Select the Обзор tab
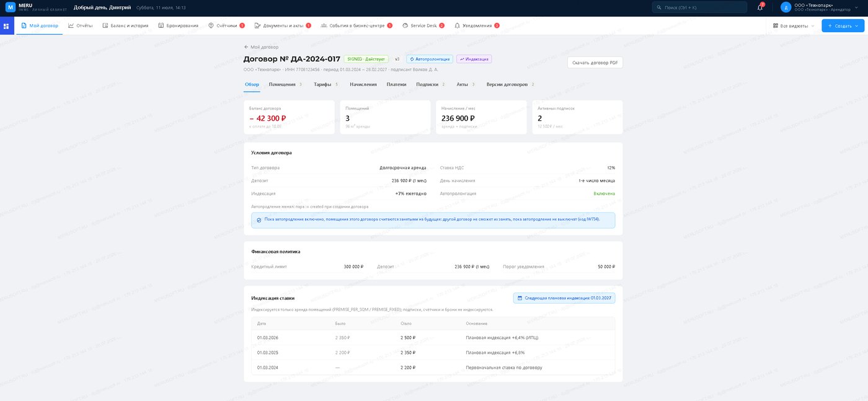Screen dimensions: 868x401 252,84
